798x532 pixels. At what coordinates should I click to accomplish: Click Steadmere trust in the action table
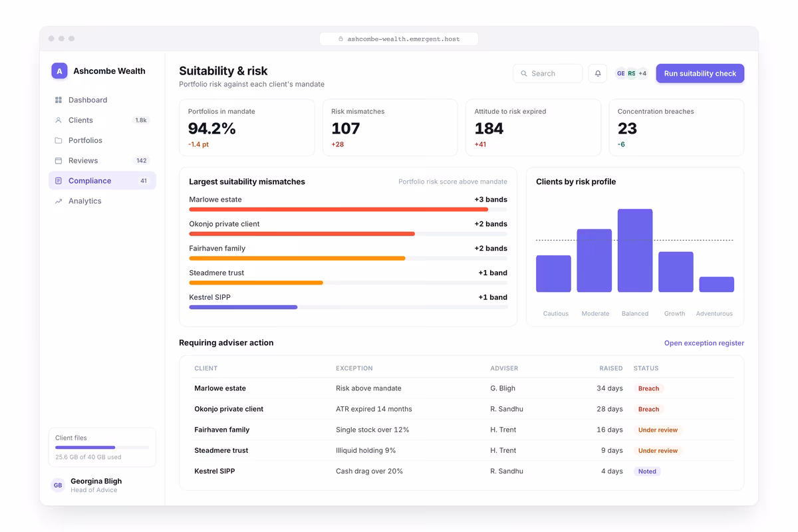[x=221, y=450]
